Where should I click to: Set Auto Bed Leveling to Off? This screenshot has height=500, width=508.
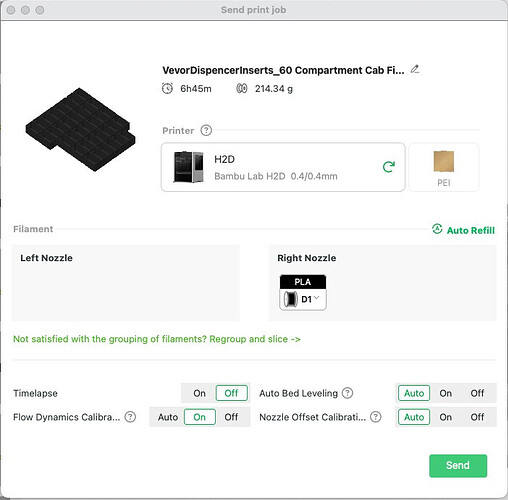click(477, 393)
